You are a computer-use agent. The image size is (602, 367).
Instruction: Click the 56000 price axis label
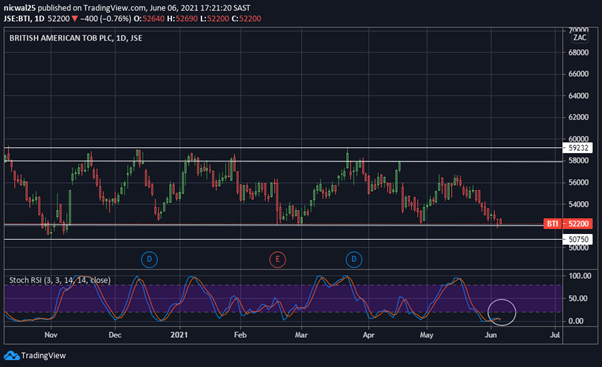(578, 182)
